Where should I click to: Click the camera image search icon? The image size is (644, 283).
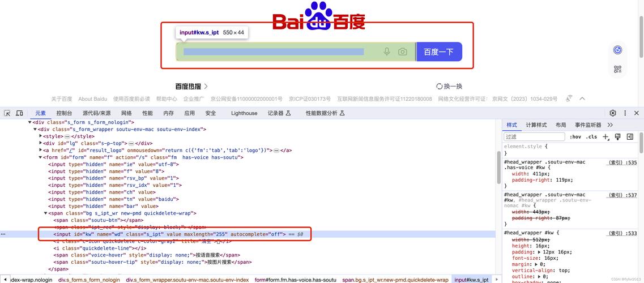point(403,52)
